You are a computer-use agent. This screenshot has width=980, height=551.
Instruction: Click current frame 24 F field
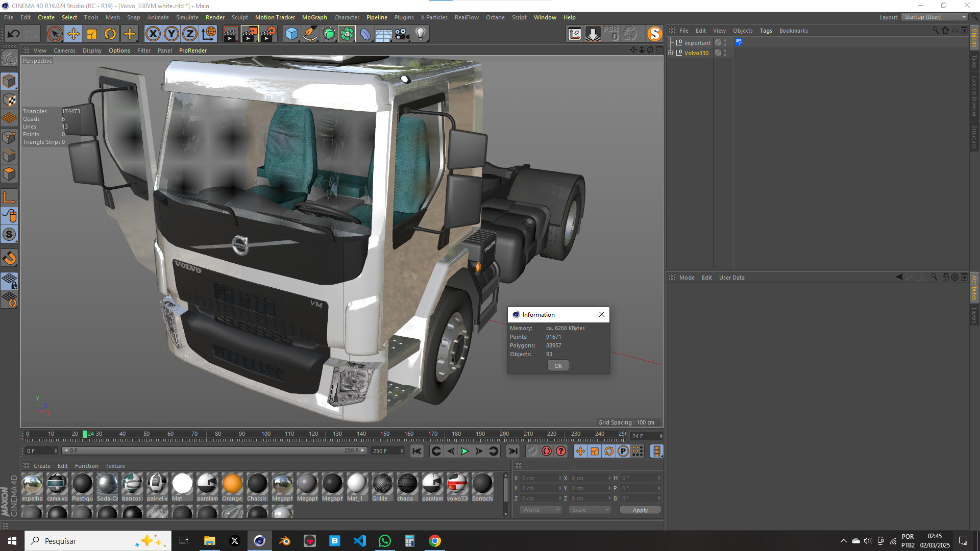point(646,436)
